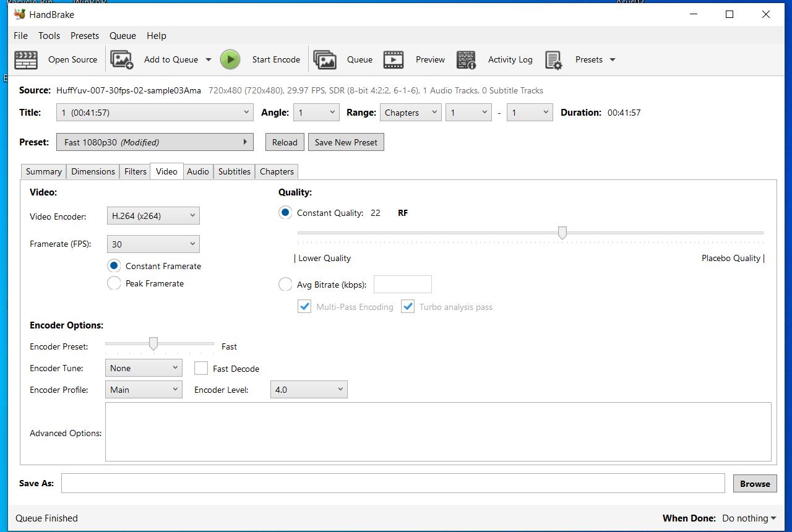The image size is (792, 532).
Task: Click the Save As path field
Action: tap(393, 483)
